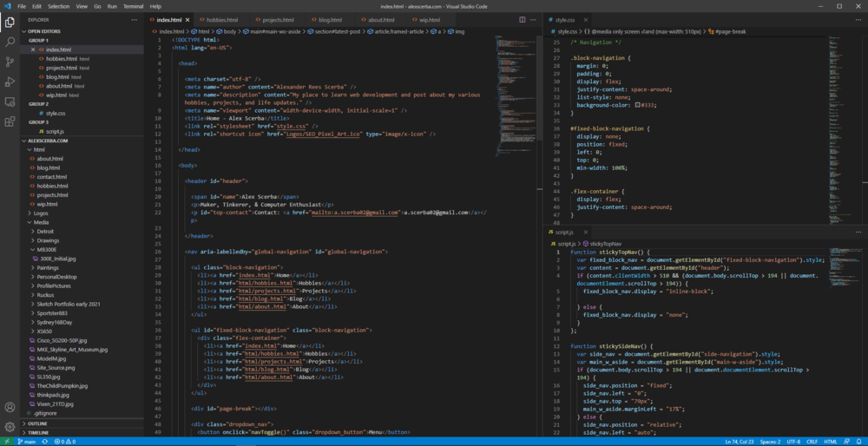Screen dimensions: 868x446
Task: Click the VS Code logo in title bar
Action: [7, 6]
